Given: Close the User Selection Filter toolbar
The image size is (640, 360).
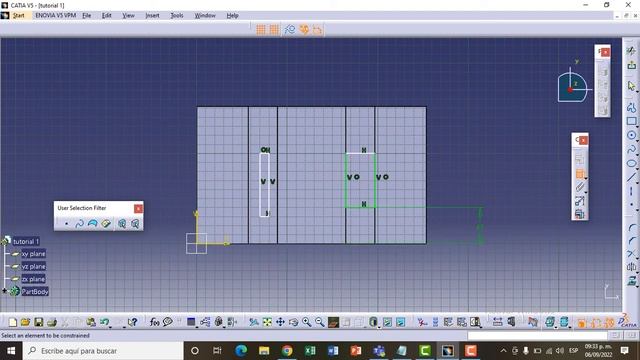Looking at the screenshot, I should [x=138, y=209].
